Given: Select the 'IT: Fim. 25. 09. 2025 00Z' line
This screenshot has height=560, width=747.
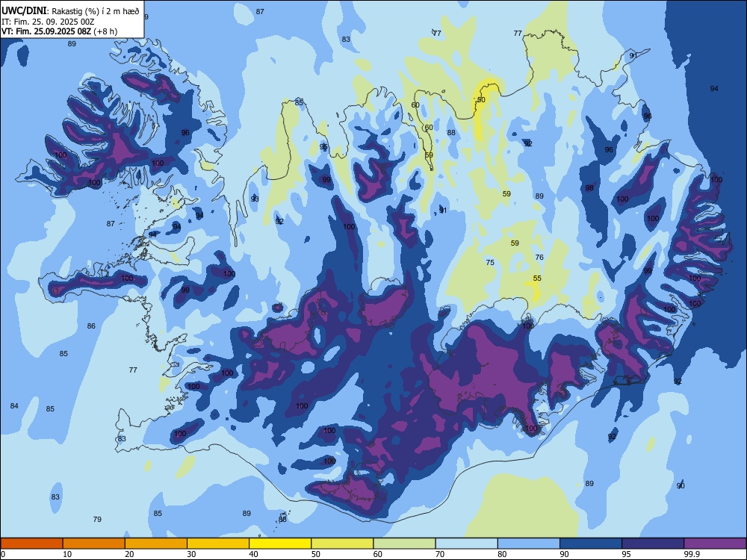Looking at the screenshot, I should click(48, 22).
